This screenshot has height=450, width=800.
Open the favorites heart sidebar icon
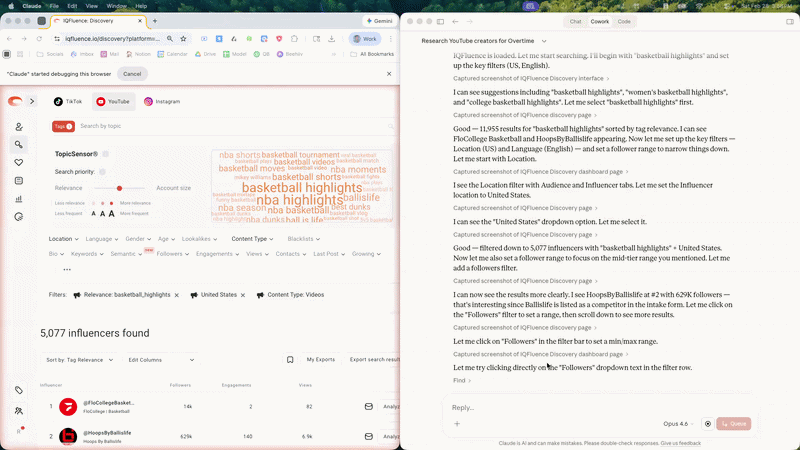pos(19,163)
